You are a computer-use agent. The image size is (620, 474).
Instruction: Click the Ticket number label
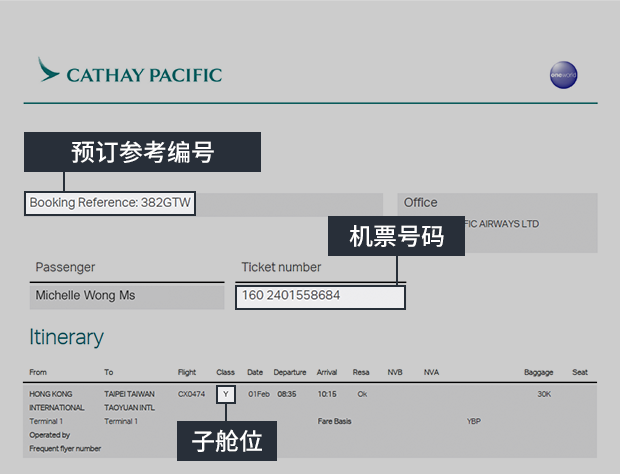(x=281, y=267)
